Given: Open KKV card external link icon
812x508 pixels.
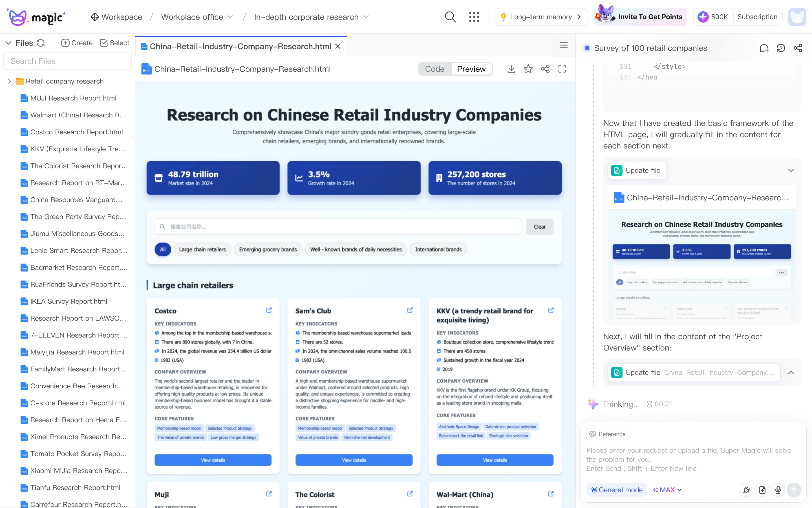Looking at the screenshot, I should (x=551, y=310).
